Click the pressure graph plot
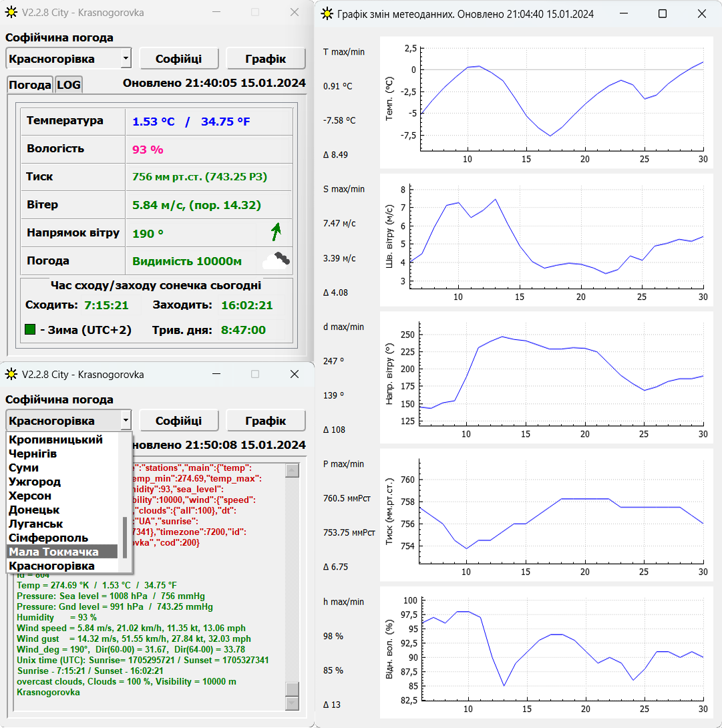 562,512
